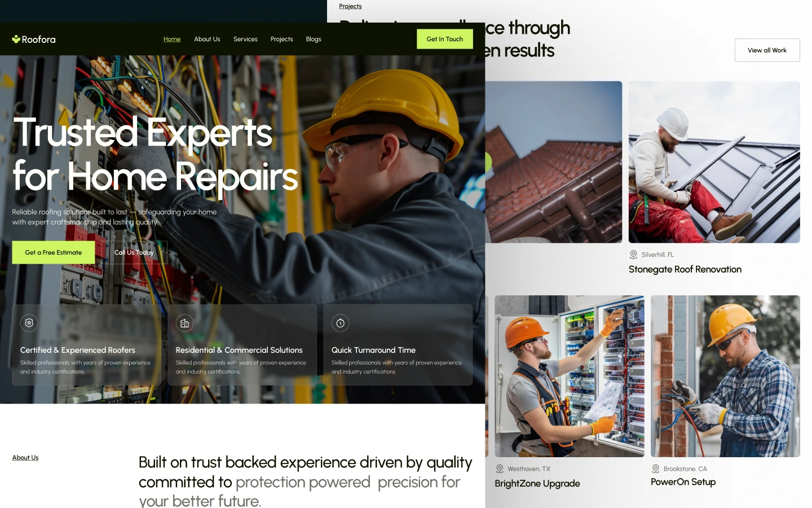The image size is (812, 508).
Task: Click the Get In Touch button
Action: [445, 39]
